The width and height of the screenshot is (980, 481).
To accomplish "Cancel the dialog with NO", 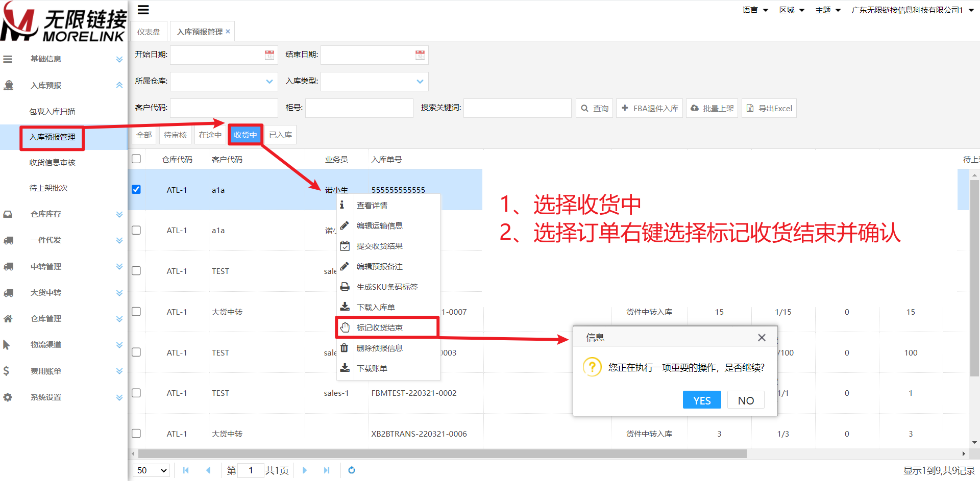I will [746, 400].
